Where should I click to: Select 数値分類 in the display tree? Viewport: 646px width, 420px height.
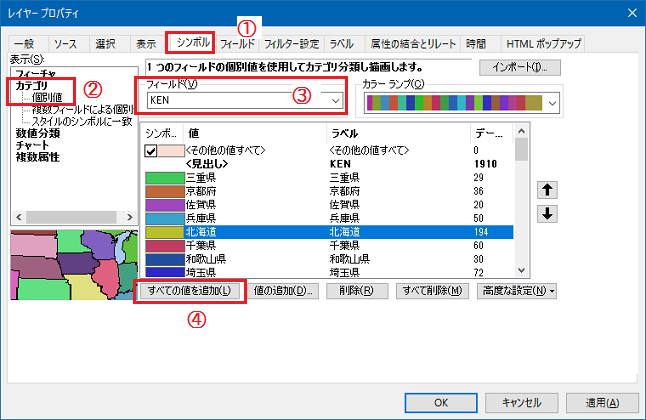click(38, 133)
